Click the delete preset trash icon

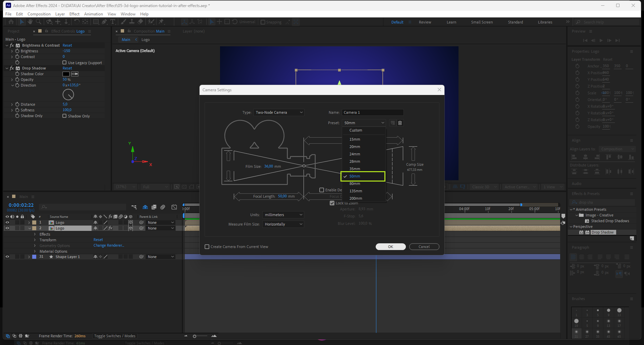point(400,123)
